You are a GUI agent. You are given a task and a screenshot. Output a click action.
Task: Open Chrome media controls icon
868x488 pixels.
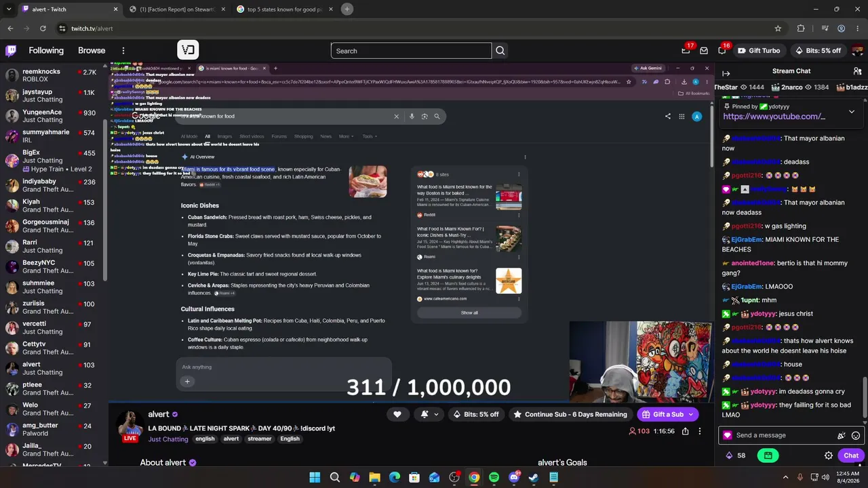coord(825,28)
